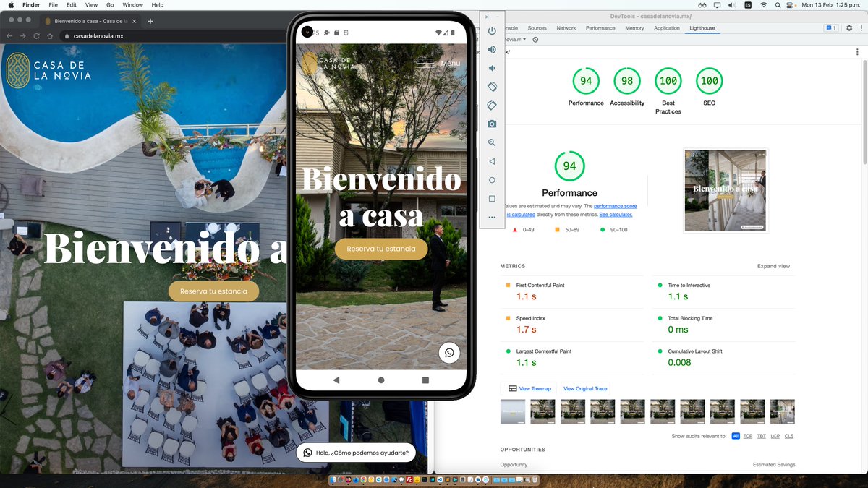Click the final page screenshot thumbnail in Lighthouse

[x=726, y=191]
